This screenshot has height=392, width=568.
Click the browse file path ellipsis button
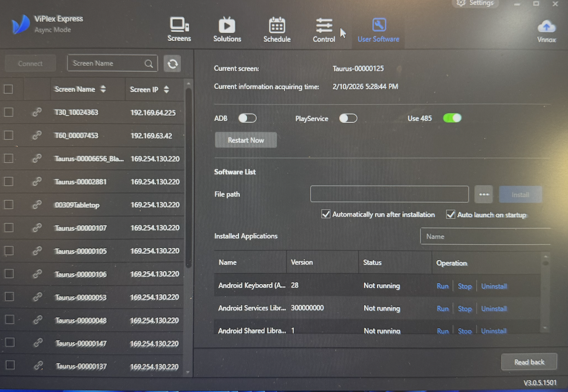pos(484,194)
